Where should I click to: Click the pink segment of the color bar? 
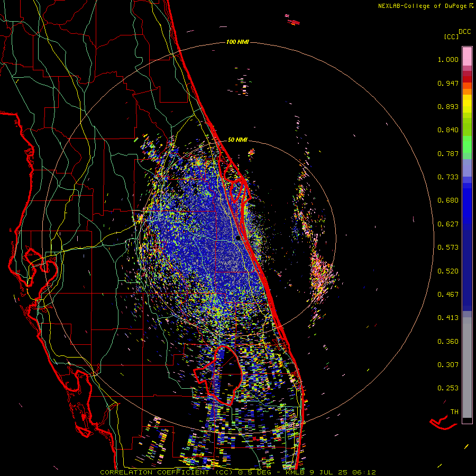[467, 56]
